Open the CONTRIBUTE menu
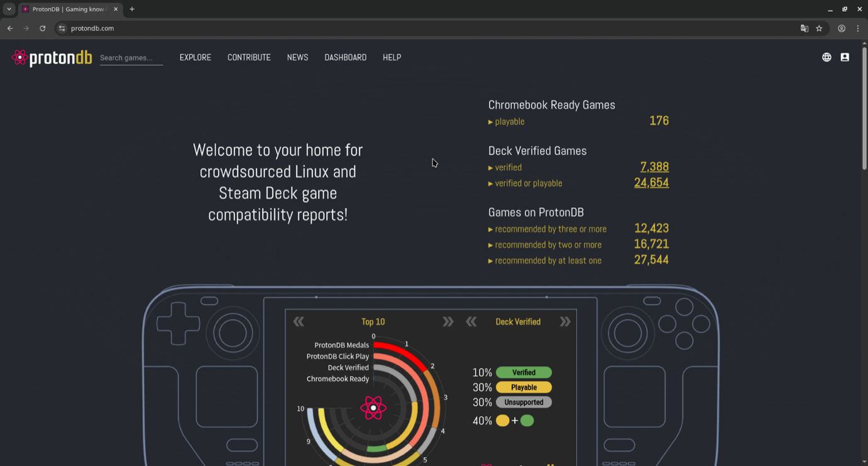This screenshot has width=868, height=466. (249, 57)
